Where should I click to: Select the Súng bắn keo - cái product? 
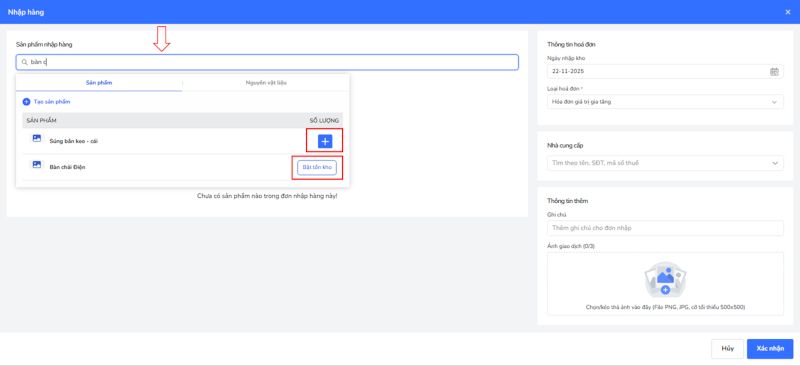pos(73,141)
